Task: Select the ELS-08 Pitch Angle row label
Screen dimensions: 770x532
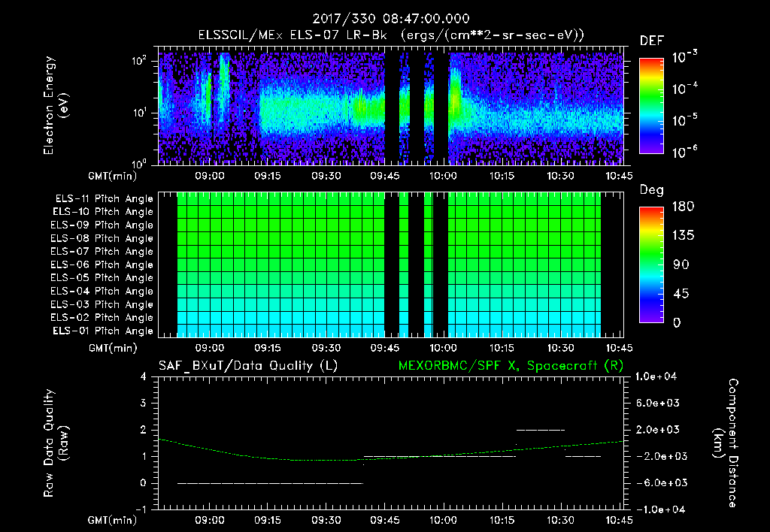Action: [102, 238]
